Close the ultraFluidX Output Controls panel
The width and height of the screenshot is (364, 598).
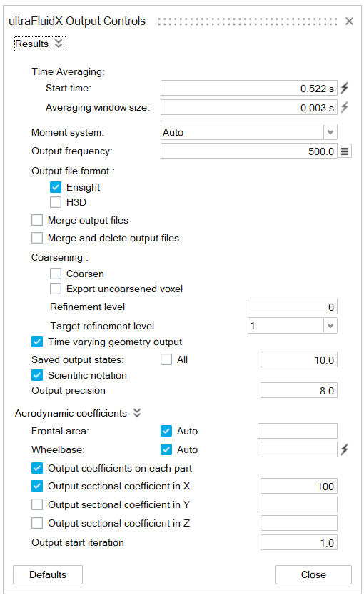coord(349,21)
